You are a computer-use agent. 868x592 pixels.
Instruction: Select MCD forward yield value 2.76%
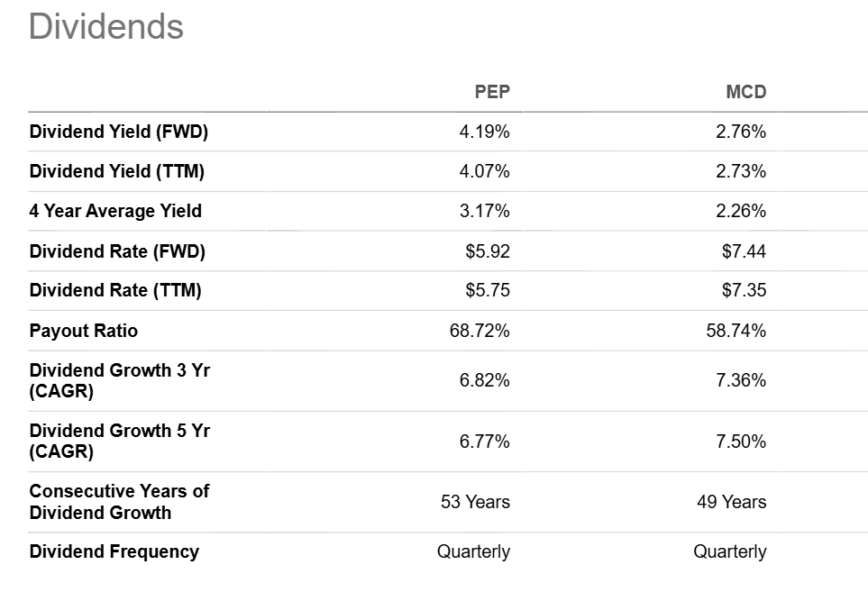click(x=741, y=132)
